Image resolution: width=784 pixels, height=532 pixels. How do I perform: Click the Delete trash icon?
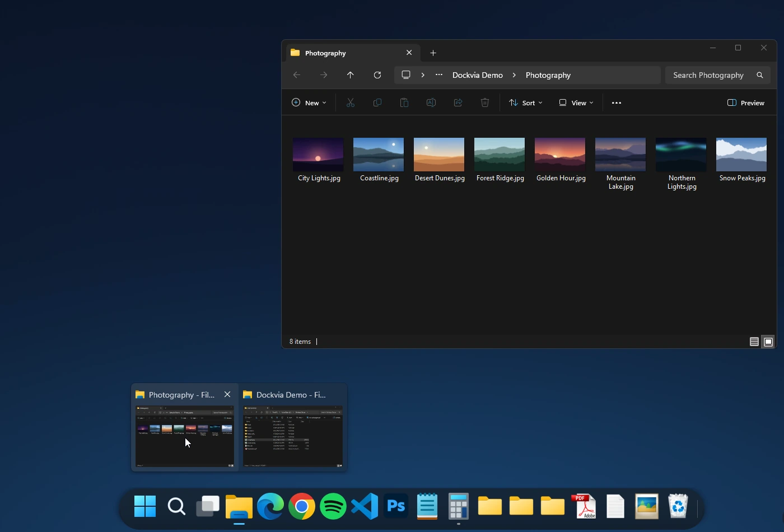pos(485,102)
